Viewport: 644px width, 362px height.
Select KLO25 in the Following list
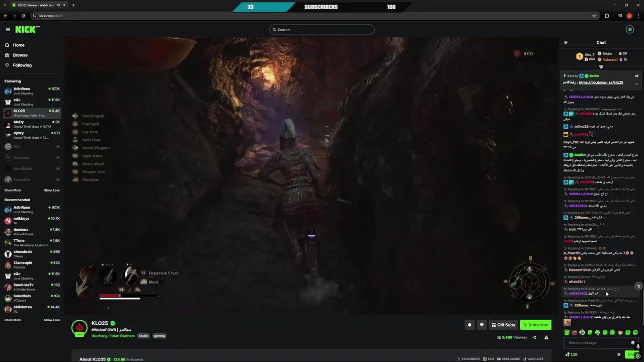(x=32, y=113)
